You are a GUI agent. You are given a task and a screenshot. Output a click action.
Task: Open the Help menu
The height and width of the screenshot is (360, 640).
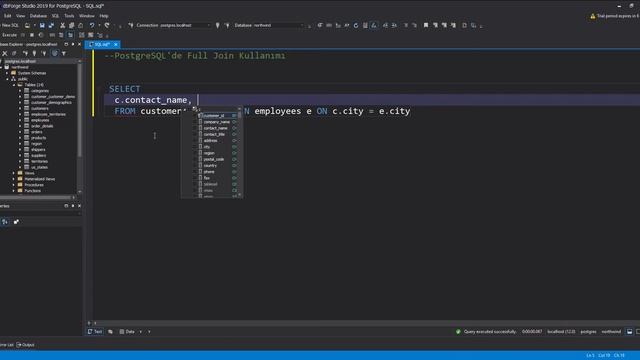(x=104, y=16)
